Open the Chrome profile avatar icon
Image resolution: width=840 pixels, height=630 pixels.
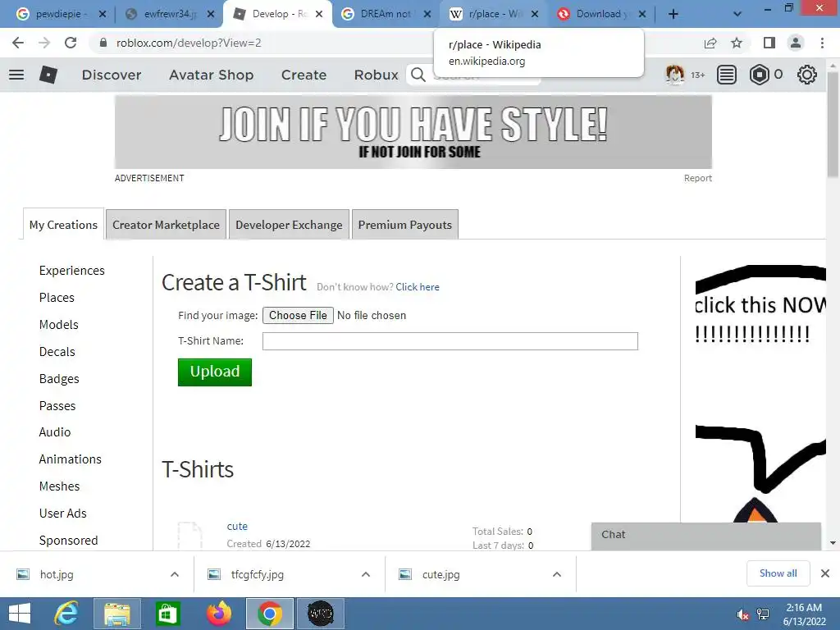(796, 43)
